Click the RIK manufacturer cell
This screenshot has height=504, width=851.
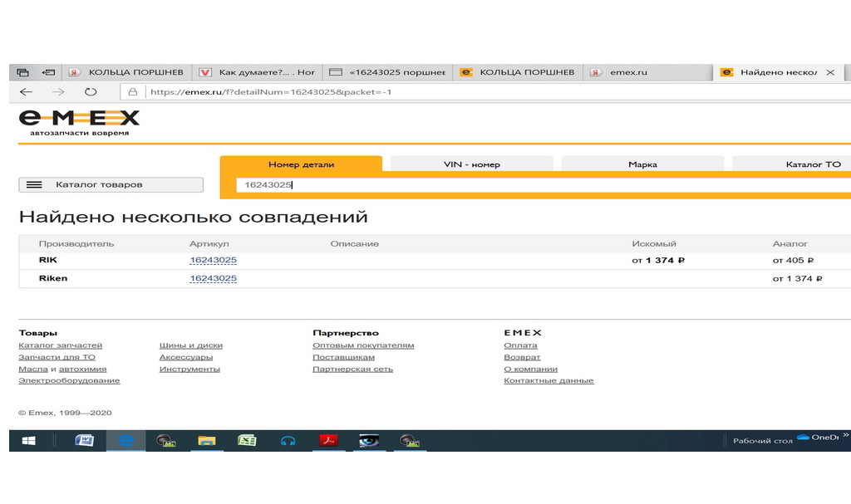click(x=47, y=260)
